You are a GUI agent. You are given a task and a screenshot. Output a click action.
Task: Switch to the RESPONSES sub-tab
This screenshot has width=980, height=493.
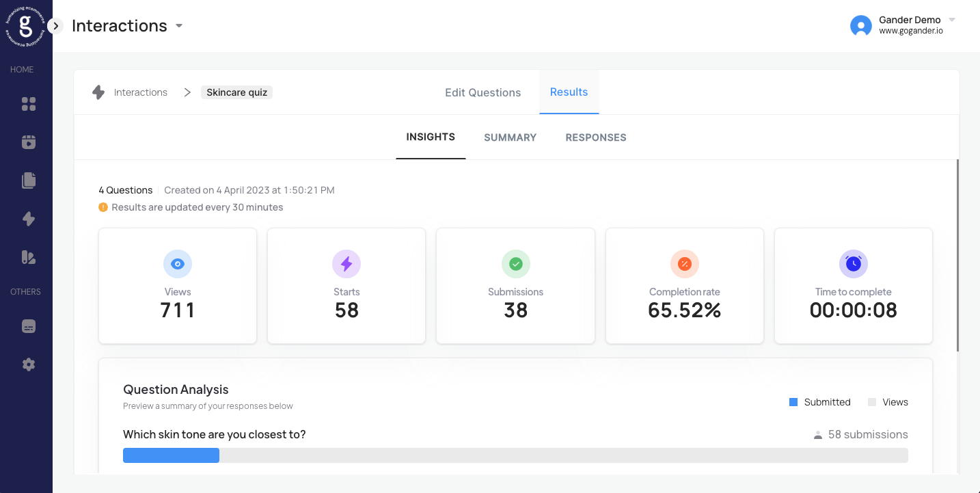click(x=596, y=137)
